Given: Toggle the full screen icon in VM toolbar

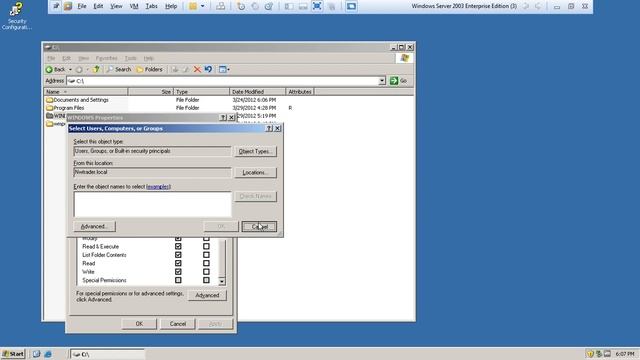Looking at the screenshot, I should click(x=317, y=6).
